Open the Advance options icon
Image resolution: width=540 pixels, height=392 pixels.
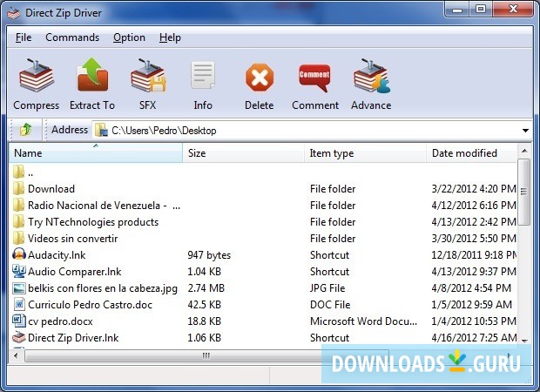[371, 76]
